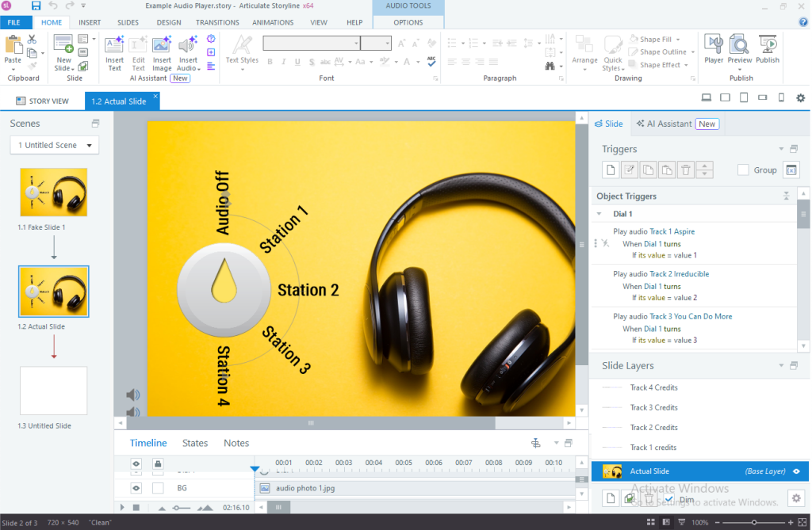Viewport: 812px width, 530px height.
Task: Select the 1.1 Fake Slide 1 thumbnail
Action: point(53,193)
